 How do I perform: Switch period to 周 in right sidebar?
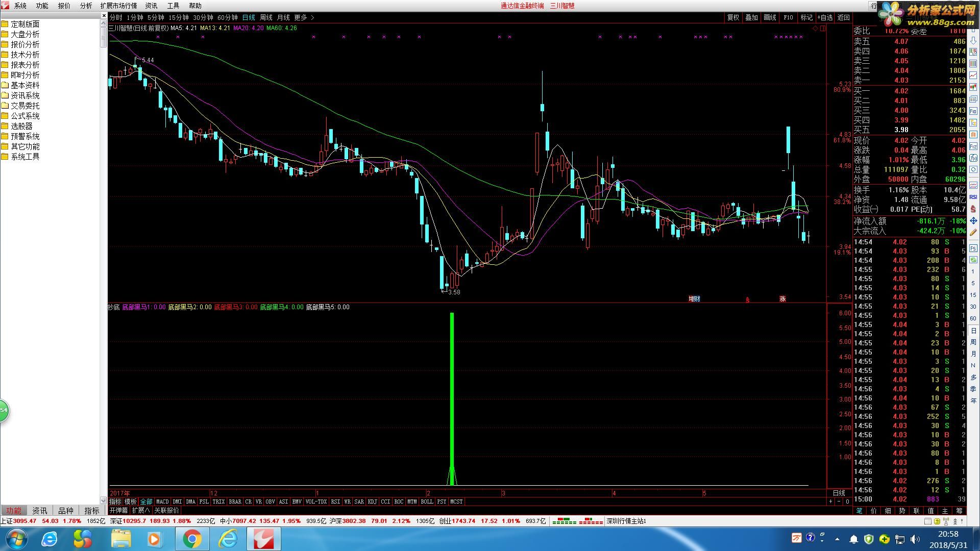973,342
